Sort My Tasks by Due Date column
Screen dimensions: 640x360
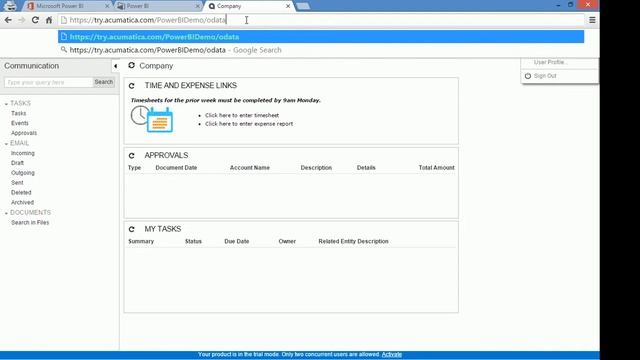[x=237, y=241]
